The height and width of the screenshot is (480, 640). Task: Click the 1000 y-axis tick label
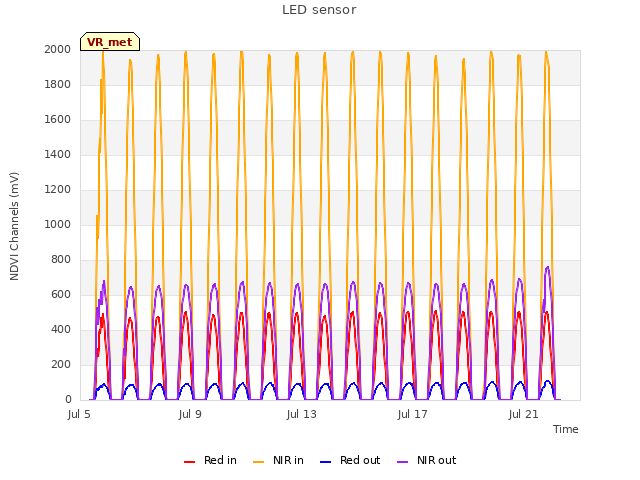(x=58, y=224)
